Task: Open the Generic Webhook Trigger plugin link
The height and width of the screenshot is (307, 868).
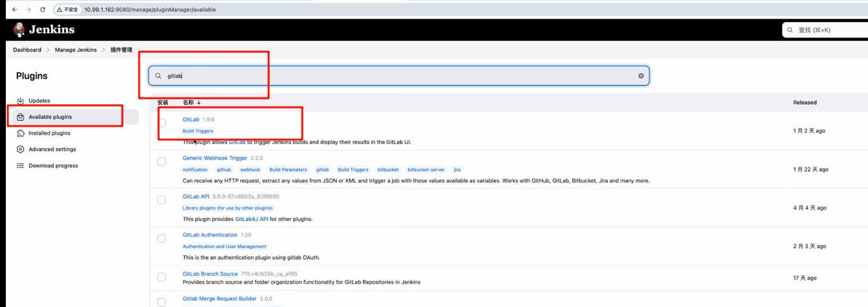Action: pos(215,158)
